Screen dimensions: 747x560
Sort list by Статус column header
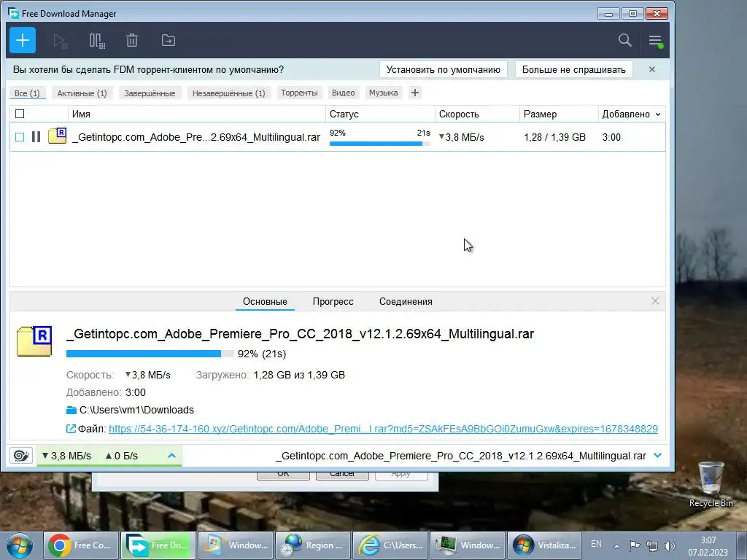point(380,114)
